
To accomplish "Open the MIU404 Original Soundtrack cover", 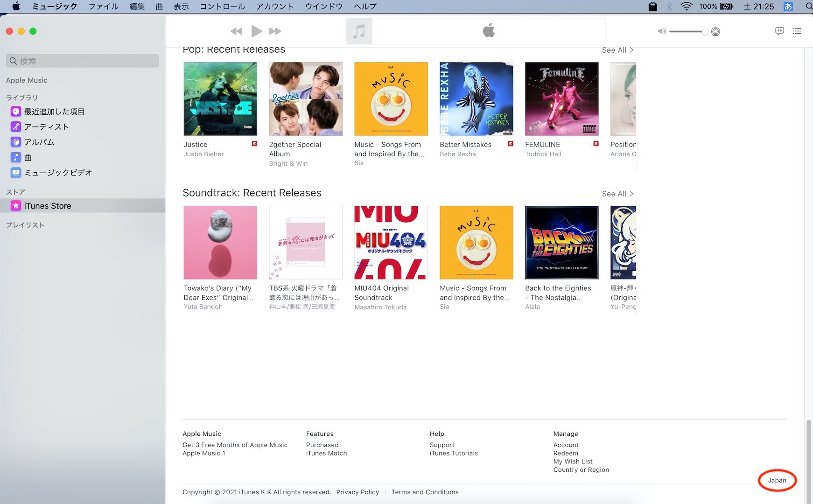I will click(391, 243).
